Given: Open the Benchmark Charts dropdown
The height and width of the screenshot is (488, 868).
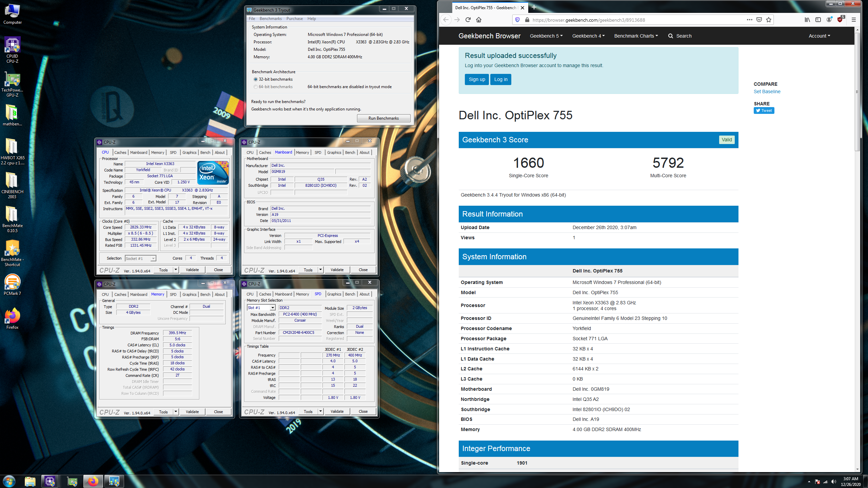Looking at the screenshot, I should [x=636, y=36].
